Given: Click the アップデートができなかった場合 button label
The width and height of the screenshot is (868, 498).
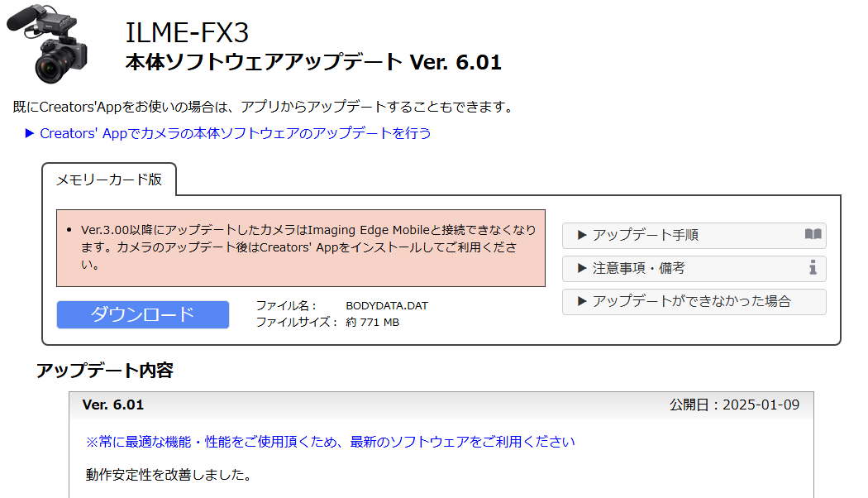Looking at the screenshot, I should coord(692,301).
